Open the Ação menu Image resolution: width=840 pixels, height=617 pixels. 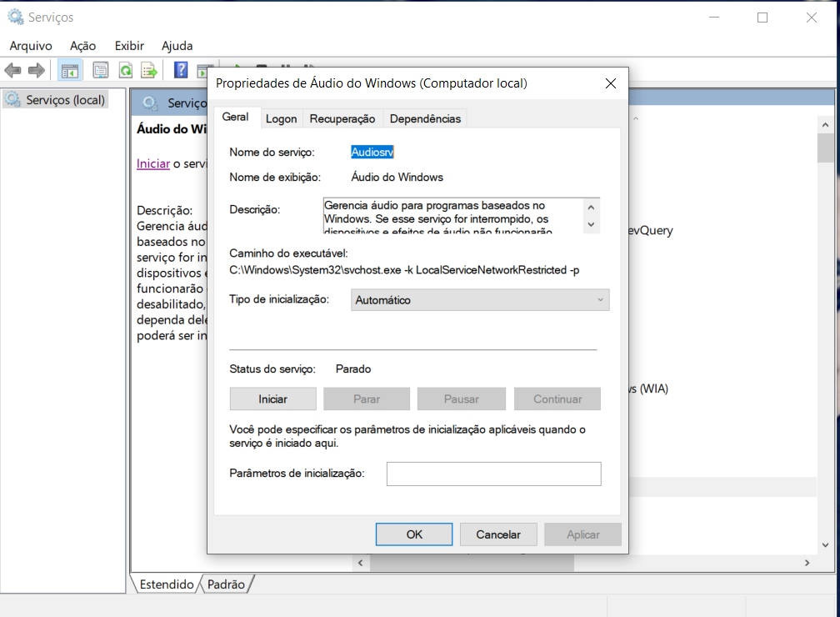tap(83, 46)
